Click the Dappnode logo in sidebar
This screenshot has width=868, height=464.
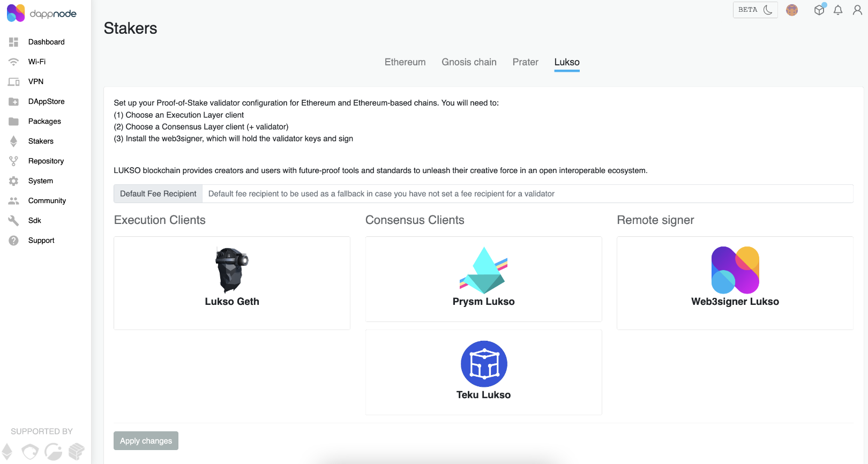pos(42,13)
